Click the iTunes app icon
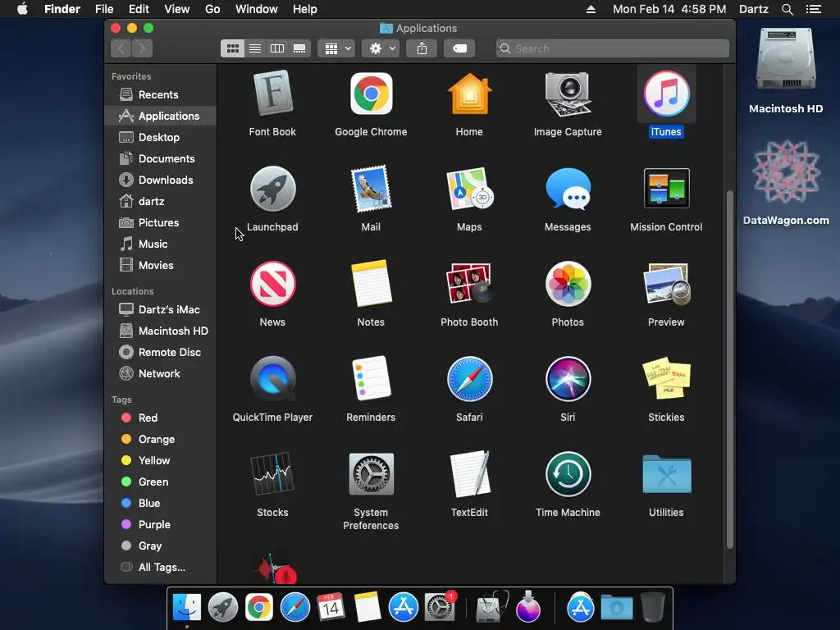 coord(666,94)
